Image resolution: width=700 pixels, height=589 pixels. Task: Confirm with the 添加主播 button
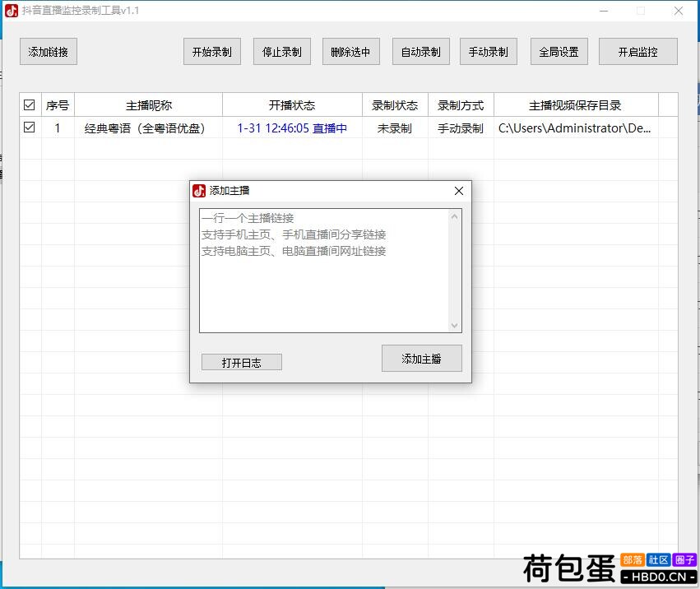[x=421, y=358]
